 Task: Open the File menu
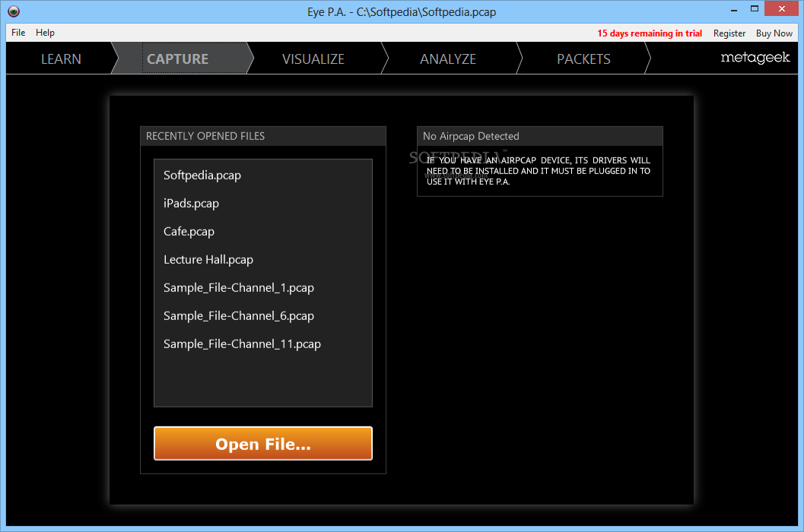pyautogui.click(x=18, y=32)
